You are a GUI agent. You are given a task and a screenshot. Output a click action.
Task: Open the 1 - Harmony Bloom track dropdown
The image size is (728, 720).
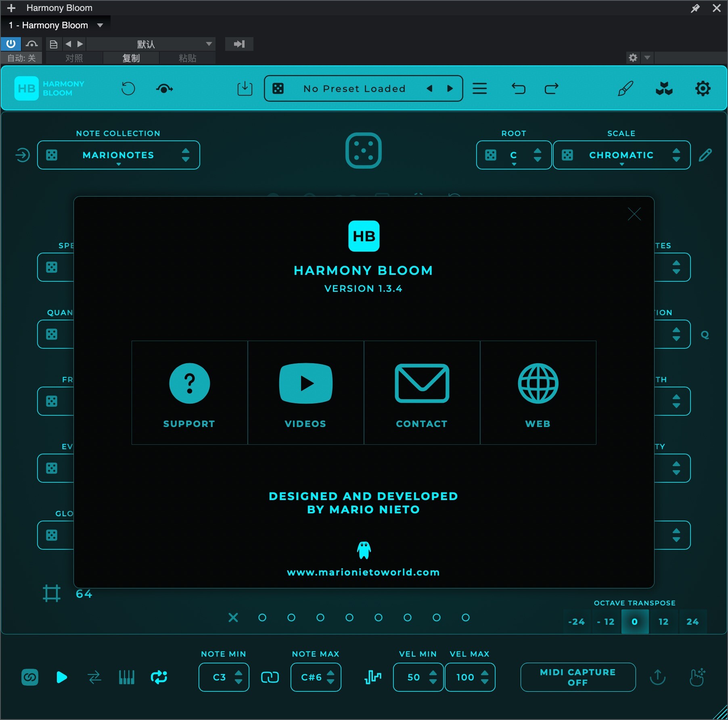coord(56,25)
